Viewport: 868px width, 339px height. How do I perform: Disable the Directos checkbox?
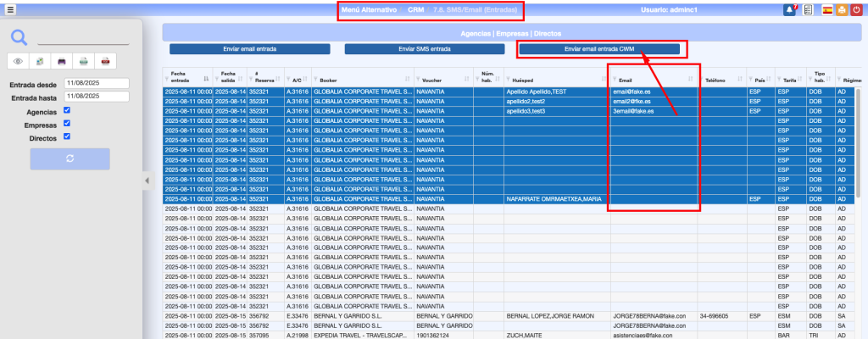(67, 136)
